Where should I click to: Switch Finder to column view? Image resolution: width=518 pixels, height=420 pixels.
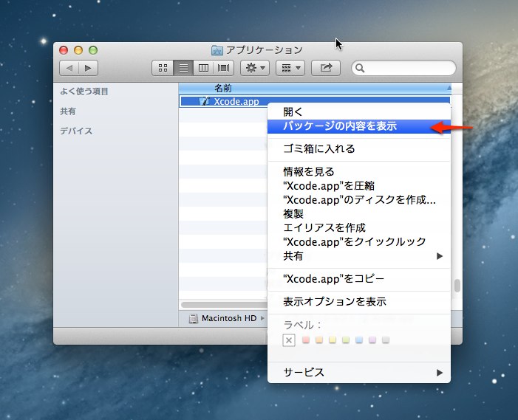[x=203, y=69]
